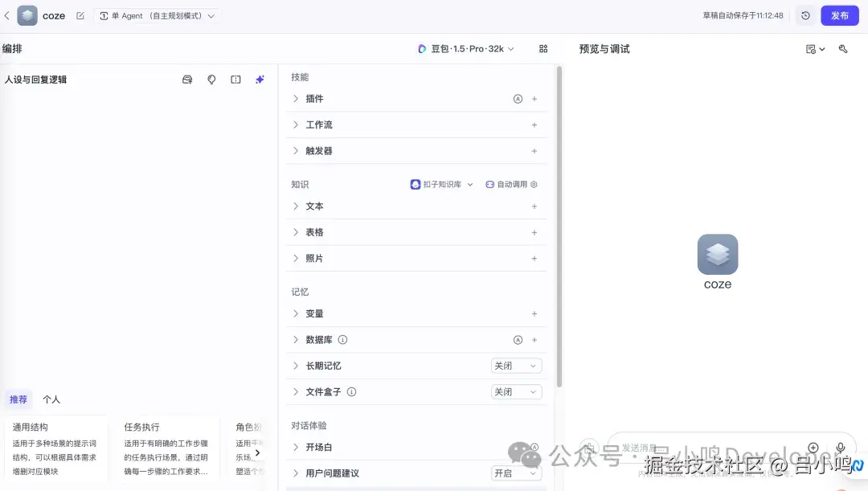Click the microphone voice input icon
868x491 pixels.
(x=841, y=448)
